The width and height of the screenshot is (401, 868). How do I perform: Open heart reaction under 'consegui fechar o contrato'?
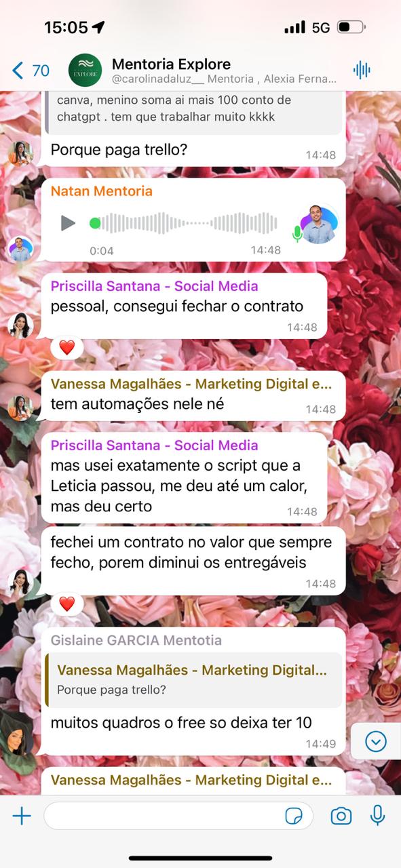[66, 348]
